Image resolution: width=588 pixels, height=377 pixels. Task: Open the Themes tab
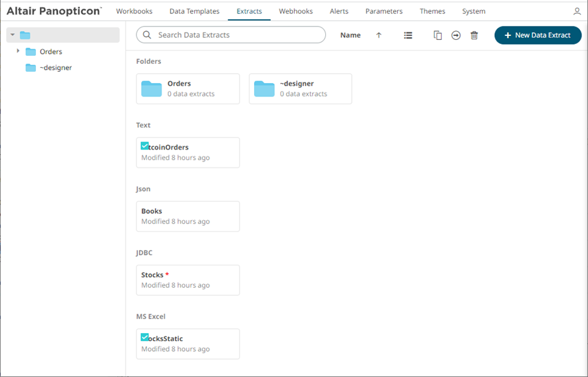(x=432, y=11)
